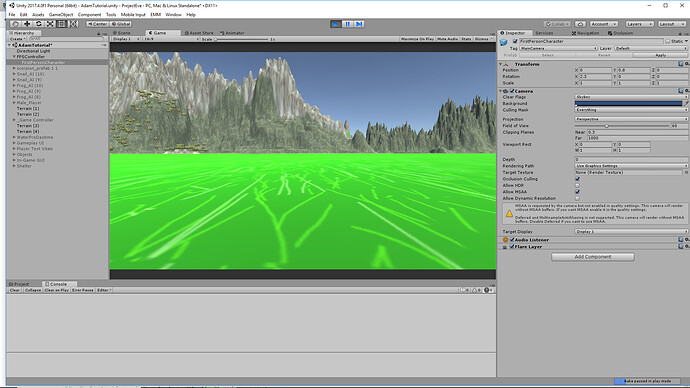Switch to the Asset Store tab

(x=199, y=33)
